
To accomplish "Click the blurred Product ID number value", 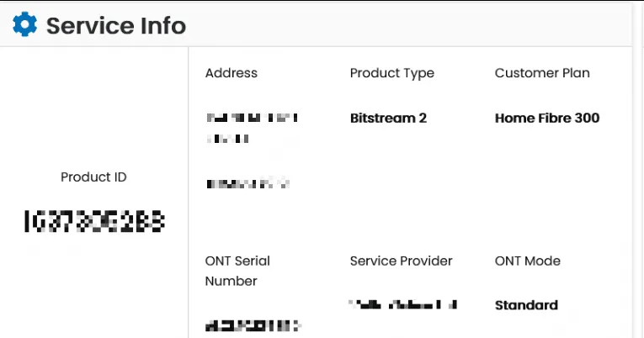I will click(x=94, y=222).
